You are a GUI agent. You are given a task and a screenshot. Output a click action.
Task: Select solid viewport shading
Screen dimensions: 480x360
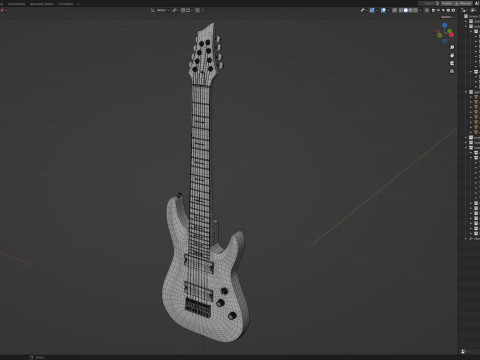(406, 10)
